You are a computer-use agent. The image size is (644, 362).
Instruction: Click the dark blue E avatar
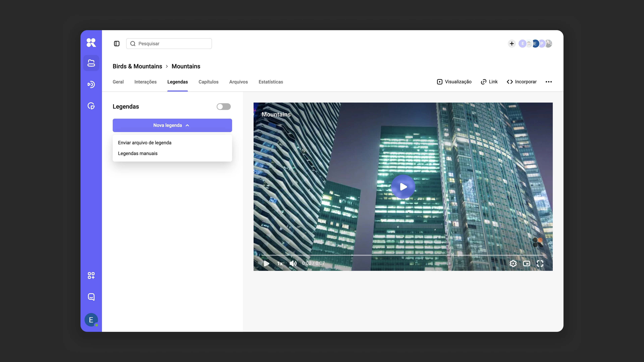[535, 44]
